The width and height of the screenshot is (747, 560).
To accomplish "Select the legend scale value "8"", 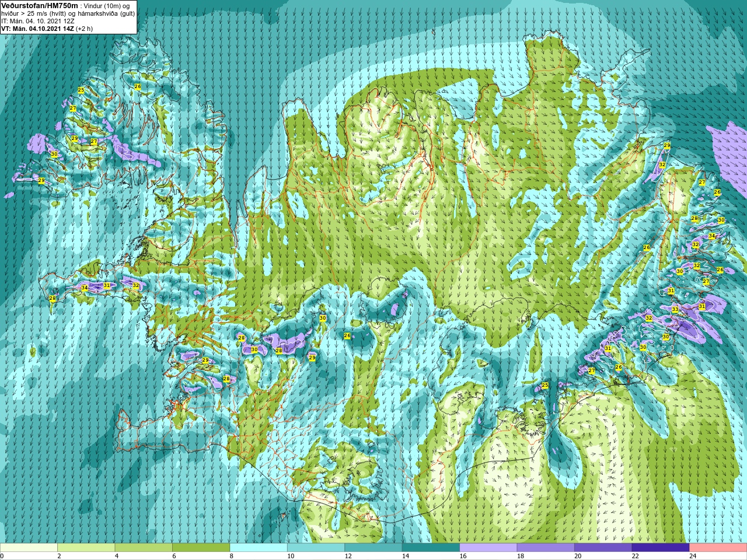I will pyautogui.click(x=232, y=556).
